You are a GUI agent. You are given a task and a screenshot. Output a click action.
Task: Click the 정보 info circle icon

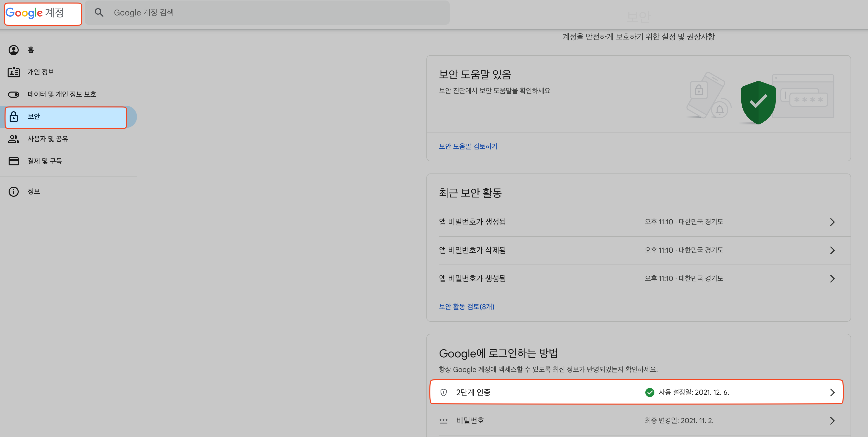(x=13, y=191)
